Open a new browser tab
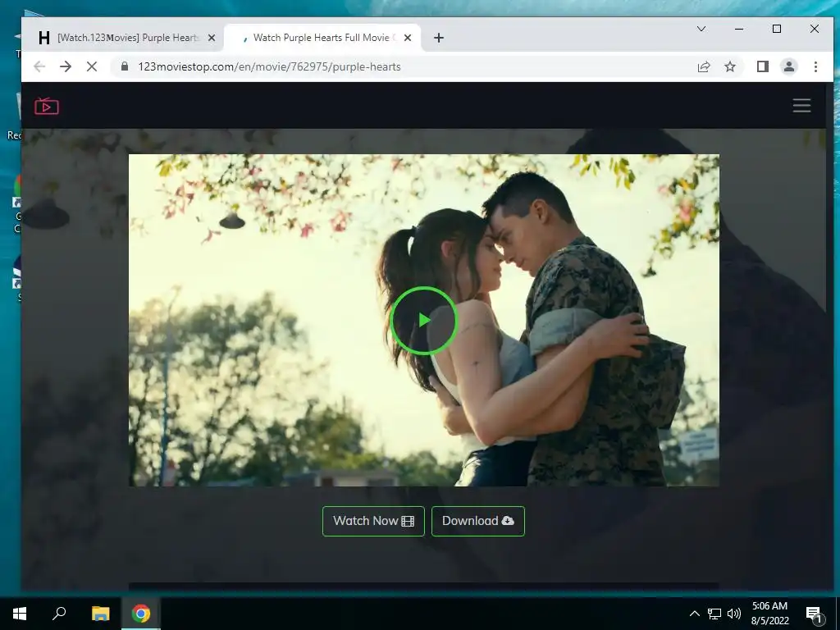Image resolution: width=840 pixels, height=630 pixels. pos(439,38)
